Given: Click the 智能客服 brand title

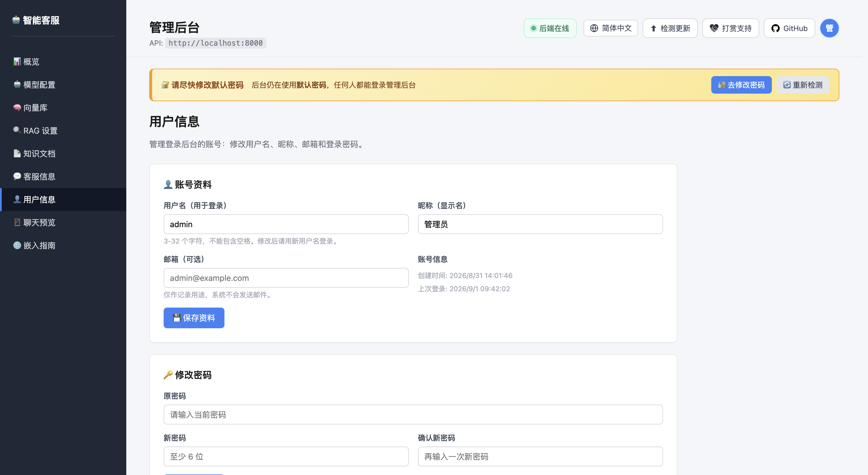Looking at the screenshot, I should coord(41,20).
